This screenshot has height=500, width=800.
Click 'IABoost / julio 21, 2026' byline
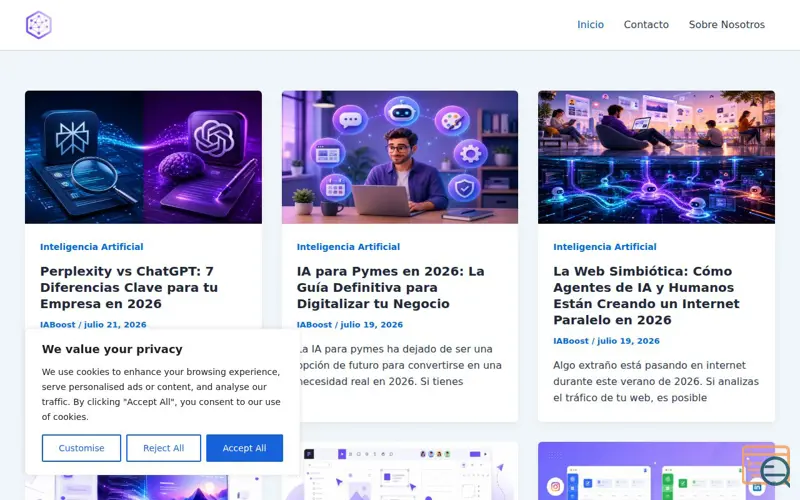click(x=93, y=324)
